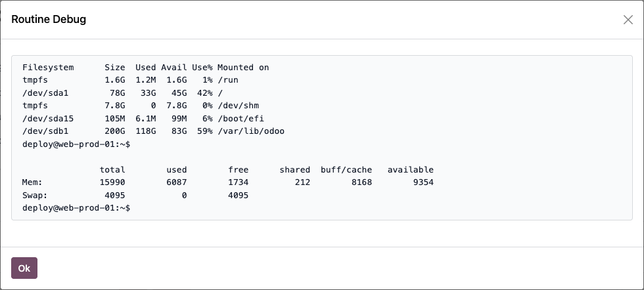644x290 pixels.
Task: Click the '/run' mount point
Action: pos(228,80)
